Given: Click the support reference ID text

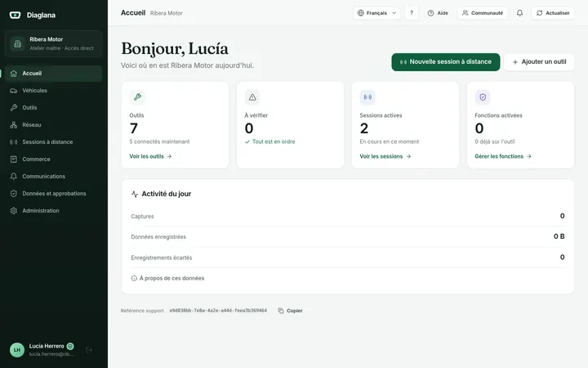Looking at the screenshot, I should pos(218,311).
